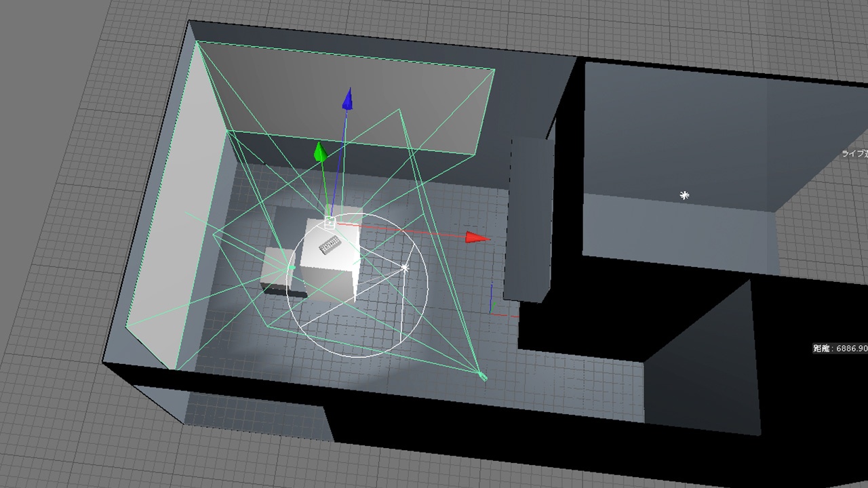The image size is (868, 488).
Task: Grab the green Y-axis gizmo arrow
Action: pyautogui.click(x=320, y=152)
